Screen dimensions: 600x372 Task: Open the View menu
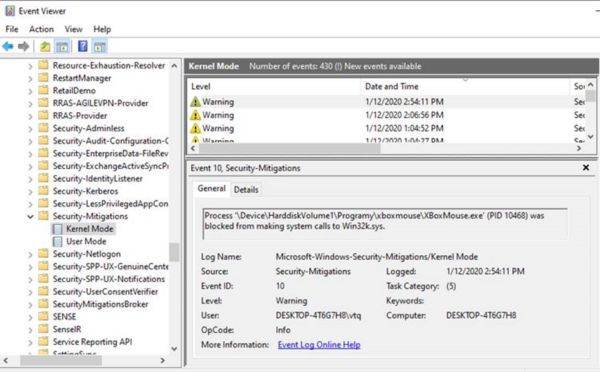(x=73, y=29)
